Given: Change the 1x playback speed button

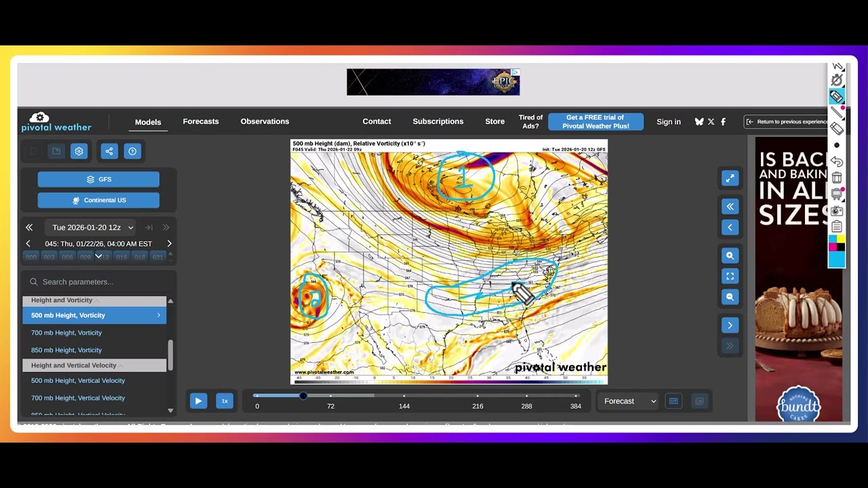Looking at the screenshot, I should (224, 401).
